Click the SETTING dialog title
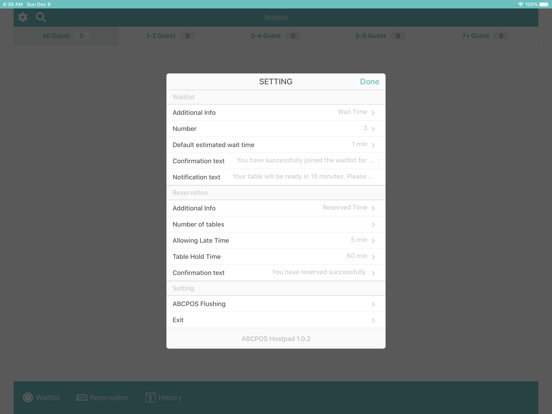 tap(276, 82)
